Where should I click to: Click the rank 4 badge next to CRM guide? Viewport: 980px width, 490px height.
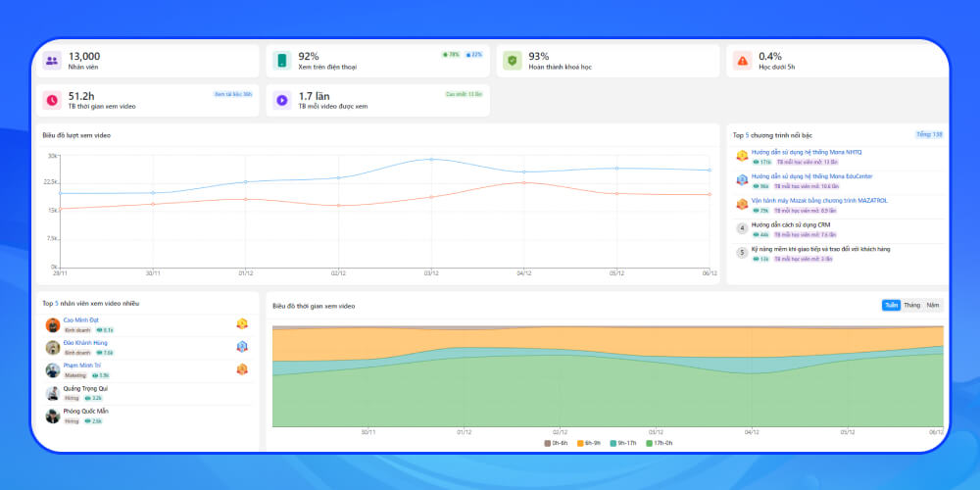[742, 228]
